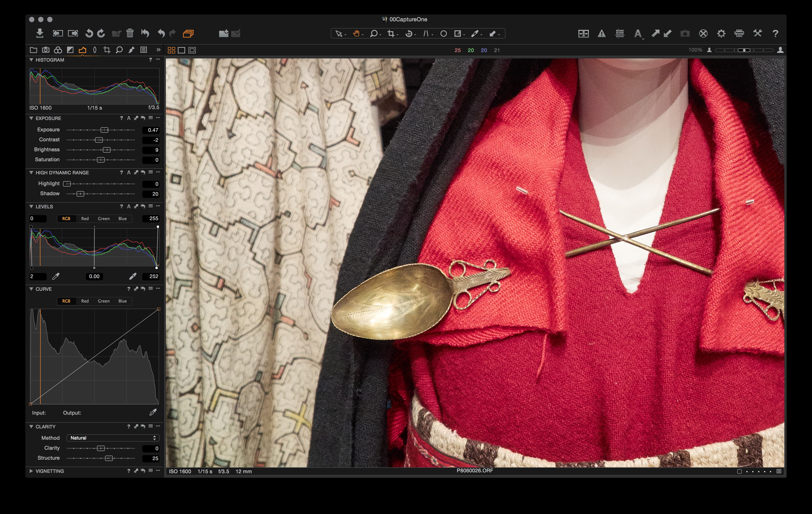This screenshot has height=514, width=812.
Task: Click the Shadow slider handle
Action: pos(80,194)
